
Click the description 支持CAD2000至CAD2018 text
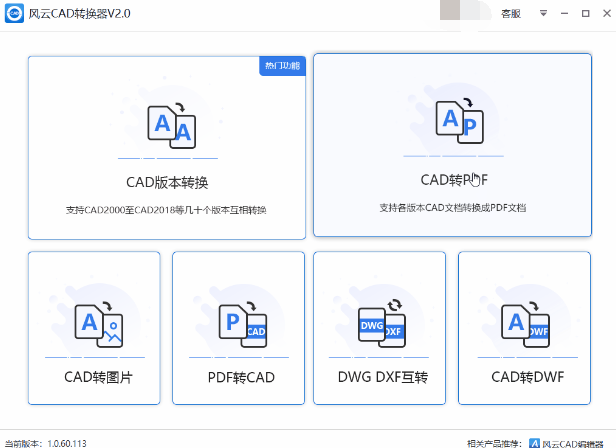click(166, 210)
